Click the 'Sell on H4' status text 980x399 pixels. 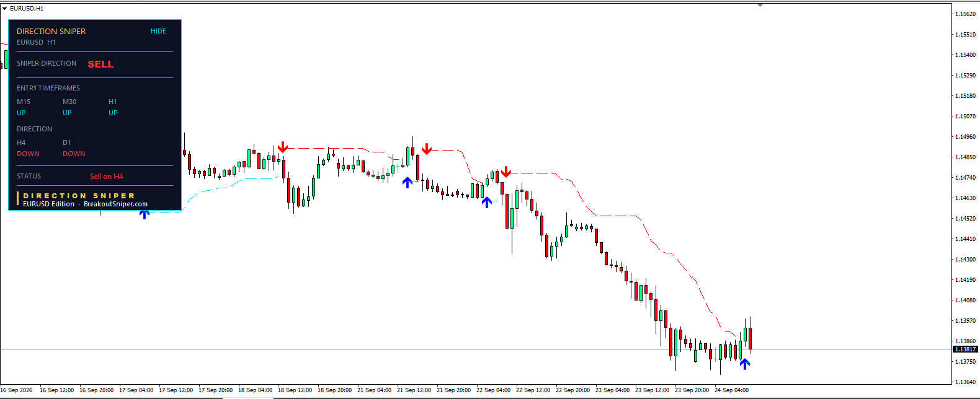point(107,177)
